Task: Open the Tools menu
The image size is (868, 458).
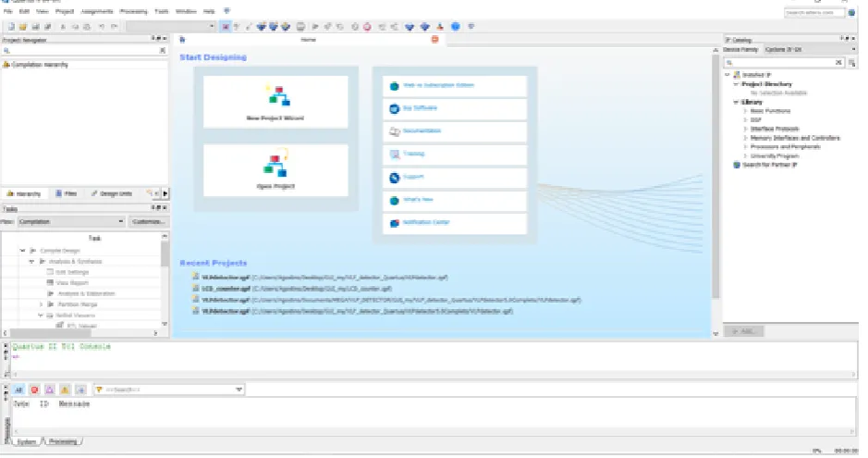Action: click(162, 11)
